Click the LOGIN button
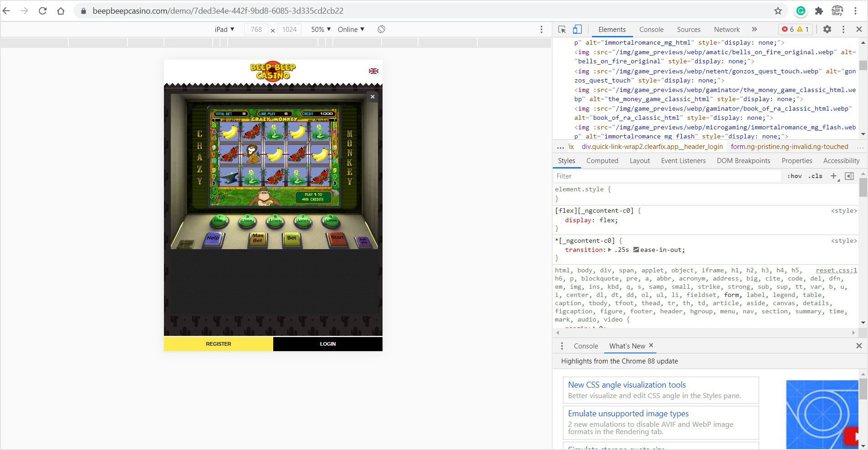 point(328,344)
